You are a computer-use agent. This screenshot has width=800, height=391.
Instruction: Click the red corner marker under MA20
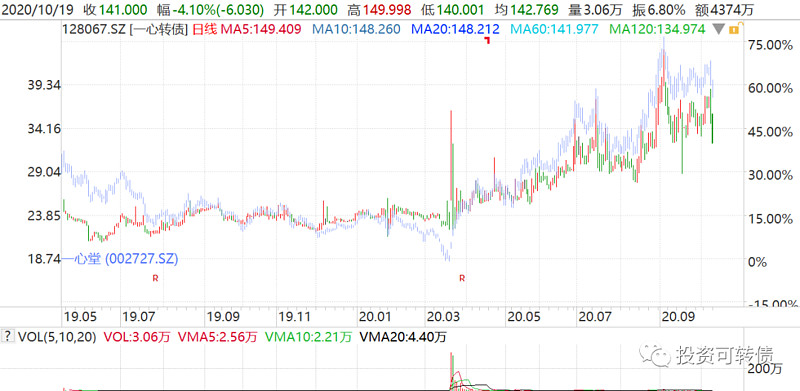point(487,40)
